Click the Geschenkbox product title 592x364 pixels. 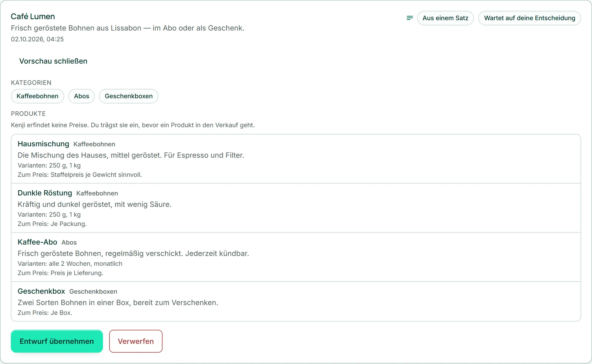tap(41, 291)
